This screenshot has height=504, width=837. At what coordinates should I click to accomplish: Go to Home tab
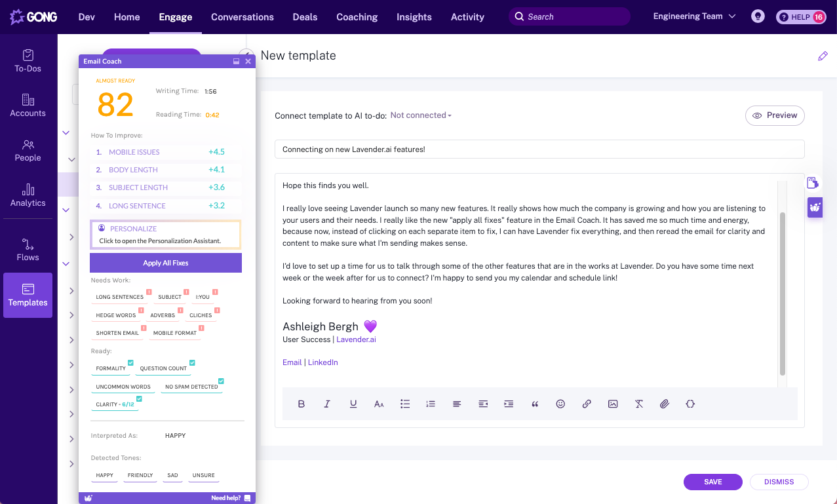click(x=127, y=17)
